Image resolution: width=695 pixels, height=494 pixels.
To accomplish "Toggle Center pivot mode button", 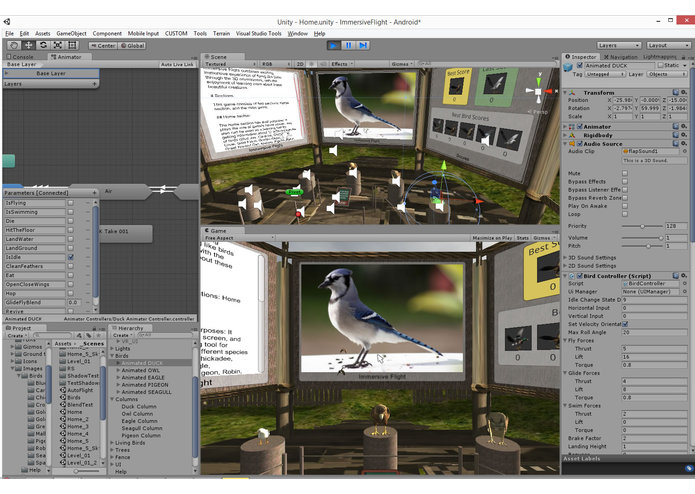I will coord(103,46).
